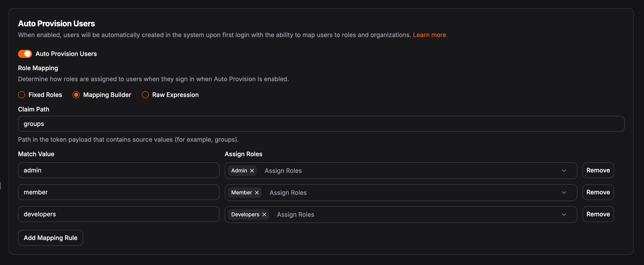Remove the admin mapping rule

598,170
